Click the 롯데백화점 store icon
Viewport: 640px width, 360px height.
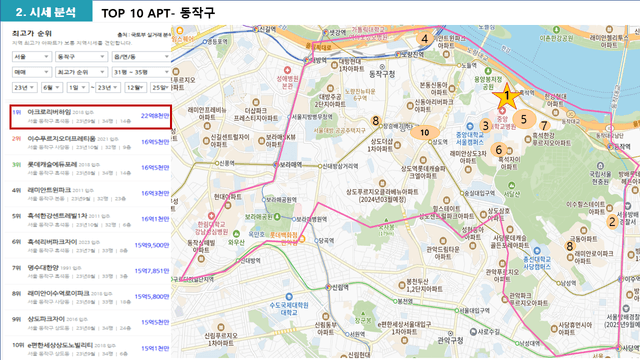(302, 239)
